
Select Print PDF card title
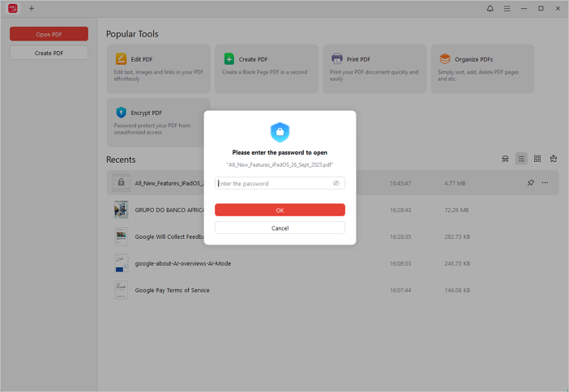[x=358, y=59]
